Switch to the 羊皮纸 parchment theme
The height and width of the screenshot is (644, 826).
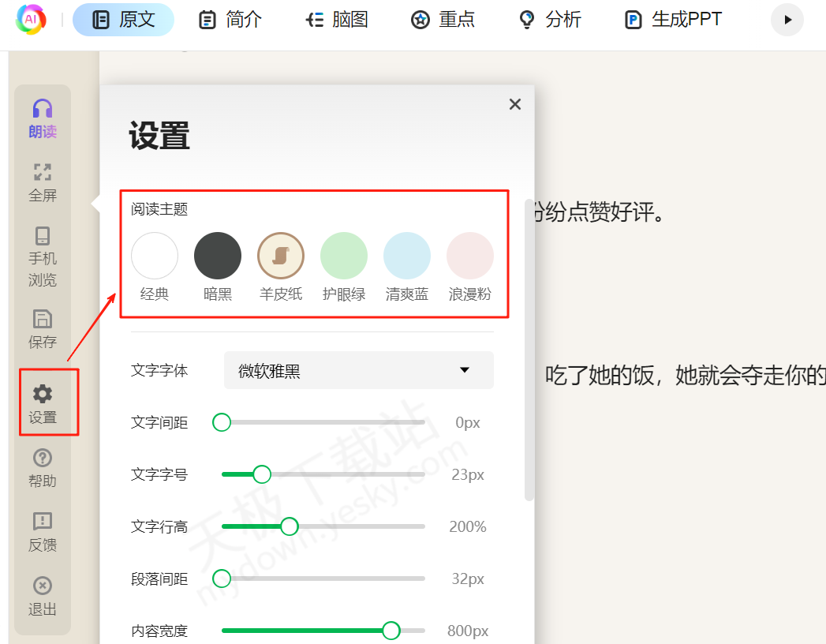click(281, 255)
